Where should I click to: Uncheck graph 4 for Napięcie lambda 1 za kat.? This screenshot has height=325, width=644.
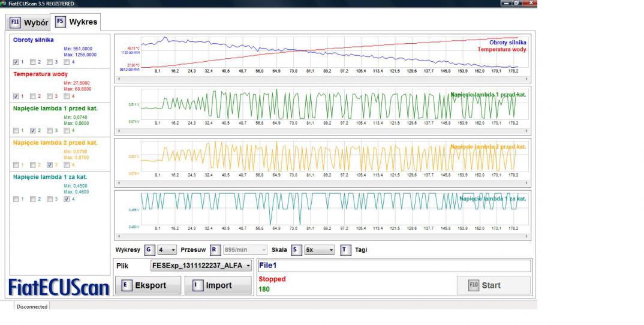(x=67, y=200)
